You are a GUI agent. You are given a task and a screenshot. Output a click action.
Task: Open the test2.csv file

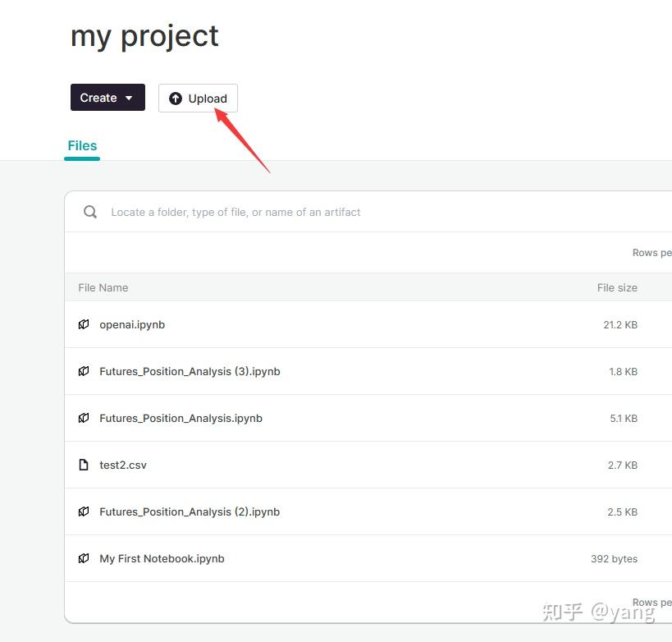coord(123,465)
